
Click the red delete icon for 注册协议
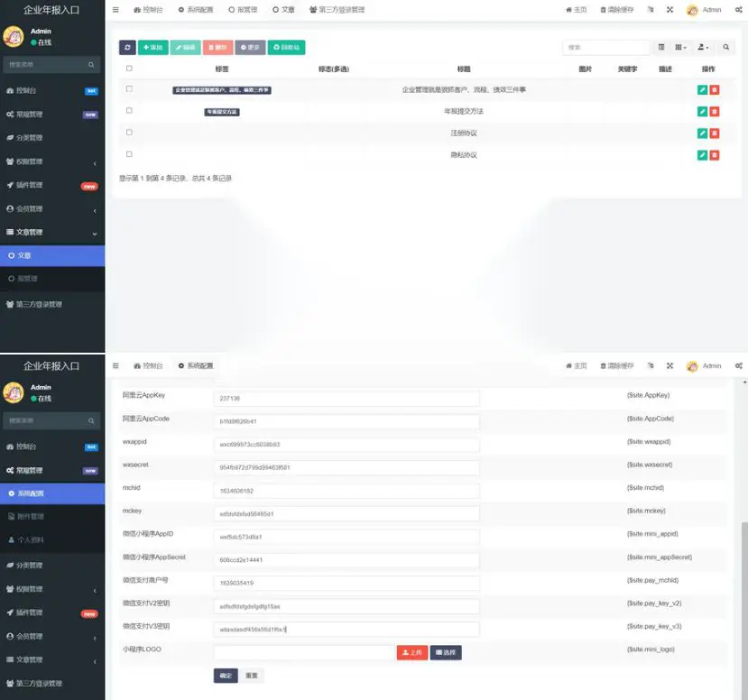[x=714, y=134]
